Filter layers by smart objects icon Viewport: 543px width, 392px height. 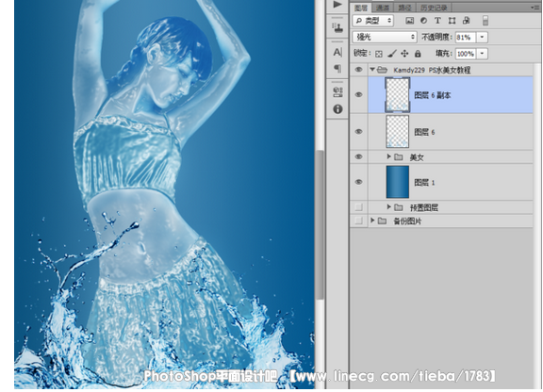pos(466,21)
